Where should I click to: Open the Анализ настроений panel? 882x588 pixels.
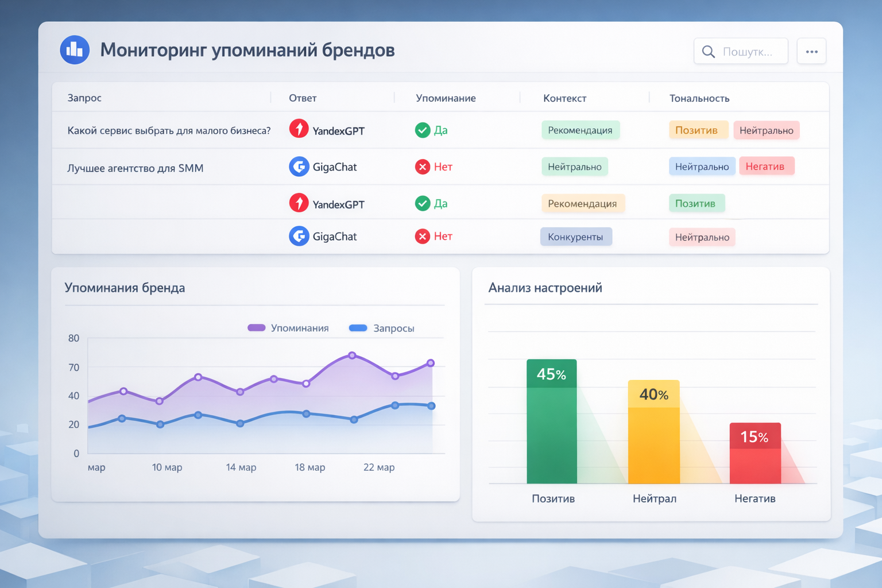[545, 288]
